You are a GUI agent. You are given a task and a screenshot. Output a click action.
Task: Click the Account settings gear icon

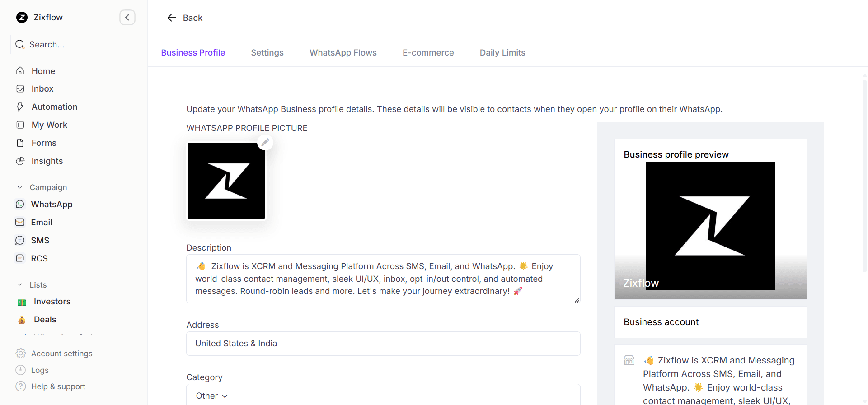coord(21,354)
